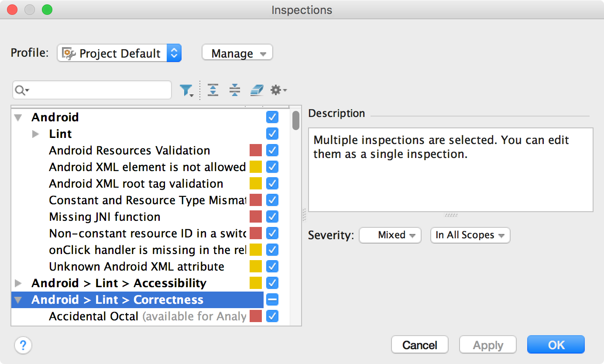Screen dimensions: 604x364
Task: Open the Severity Mixed dropdown
Action: [389, 235]
